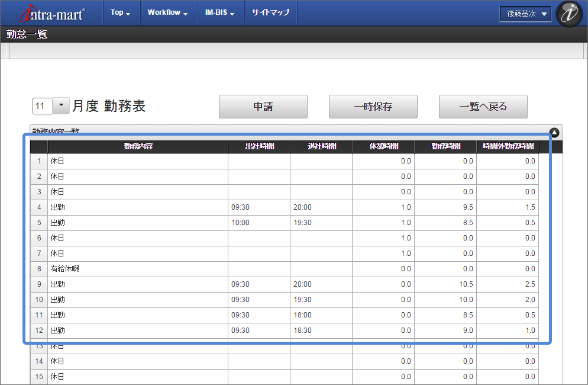Open the Top menu
Screen dimensions: 588x385
(x=120, y=12)
